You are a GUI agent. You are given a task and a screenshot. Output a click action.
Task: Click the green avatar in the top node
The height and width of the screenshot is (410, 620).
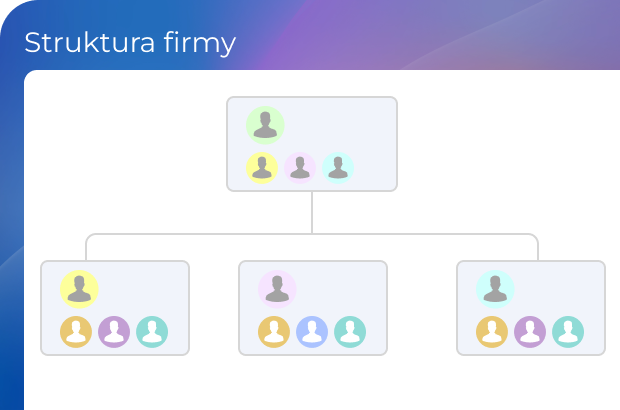[265, 125]
